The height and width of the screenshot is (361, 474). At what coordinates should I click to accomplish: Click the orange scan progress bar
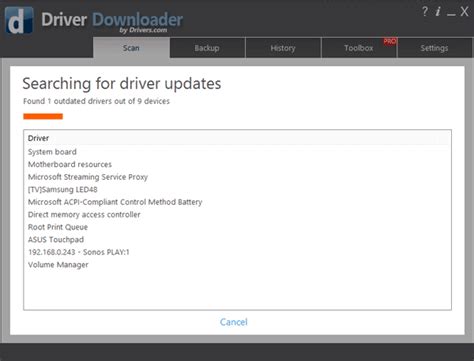[43, 116]
